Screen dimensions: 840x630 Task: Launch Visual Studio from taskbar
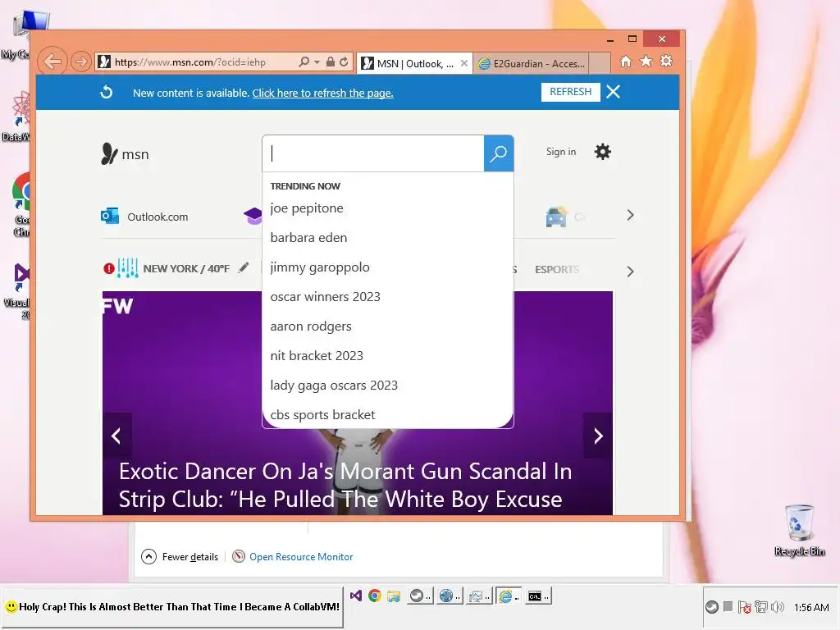(x=356, y=596)
